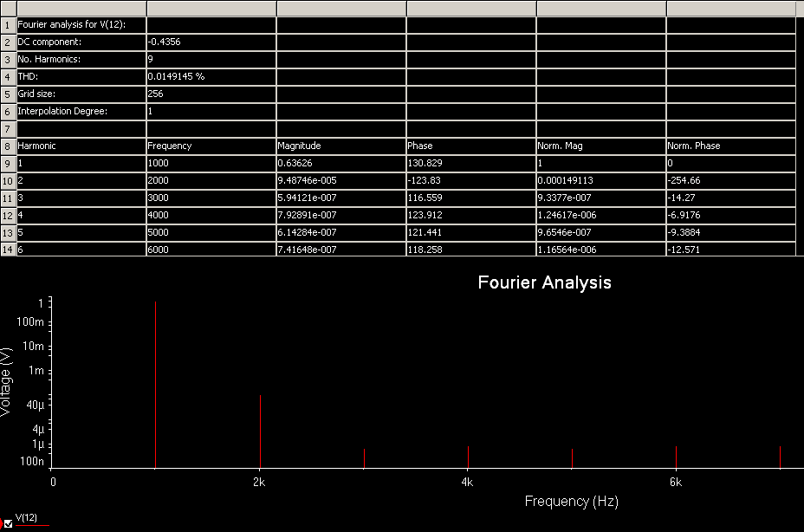Select the frequency cell 4000
The height and width of the screenshot is (532, 804).
point(211,215)
